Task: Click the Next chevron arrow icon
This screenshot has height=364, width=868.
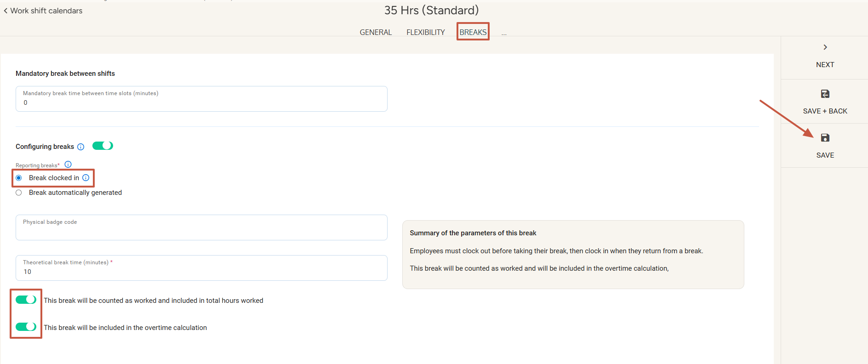Action: (825, 47)
